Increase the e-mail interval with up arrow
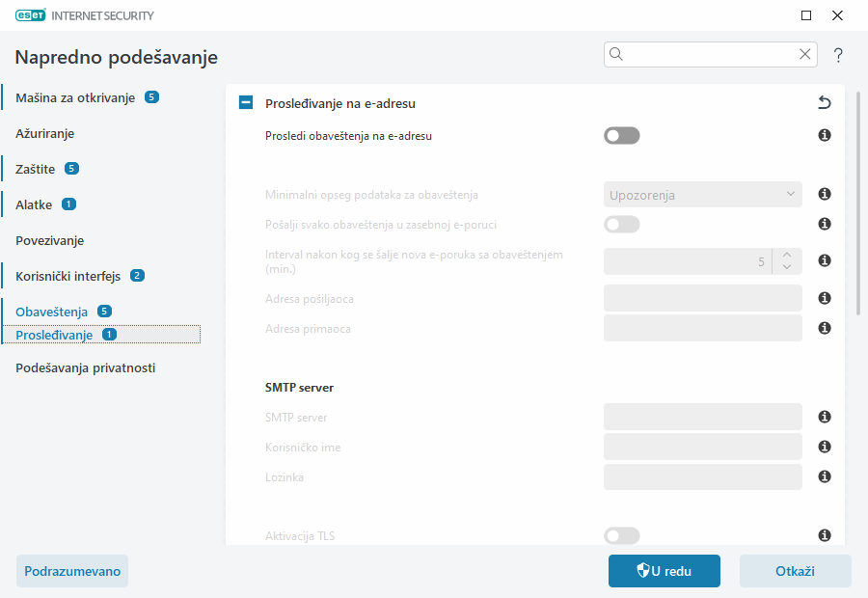This screenshot has width=868, height=598. tap(787, 255)
